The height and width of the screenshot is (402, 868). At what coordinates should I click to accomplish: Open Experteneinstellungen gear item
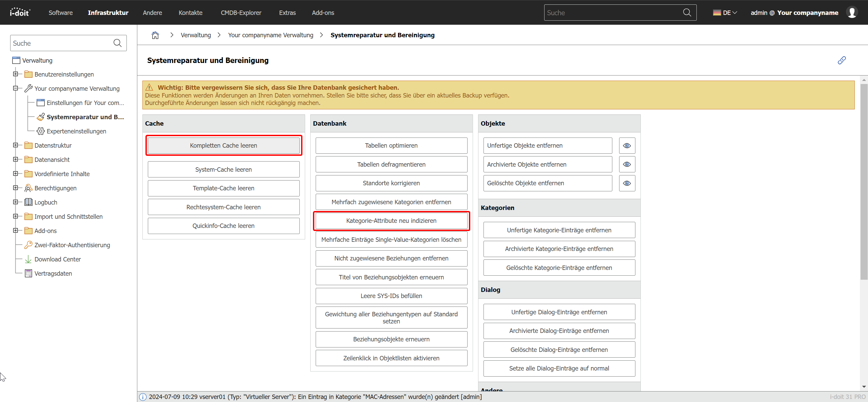click(76, 131)
